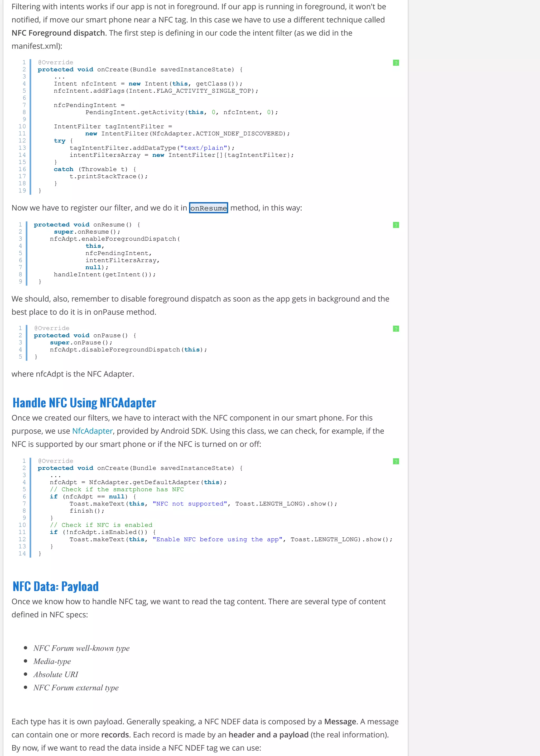540x756 pixels.
Task: Click the highlighted onResume inline code
Action: coord(209,208)
